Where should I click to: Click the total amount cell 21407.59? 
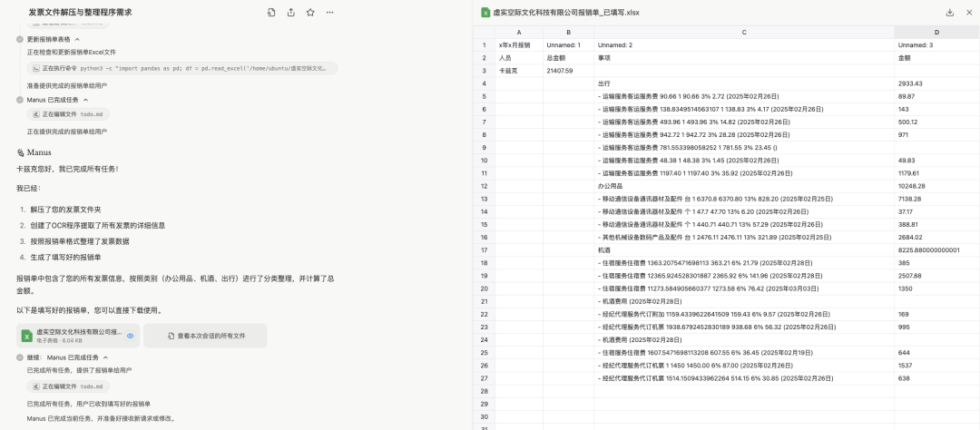(568, 71)
